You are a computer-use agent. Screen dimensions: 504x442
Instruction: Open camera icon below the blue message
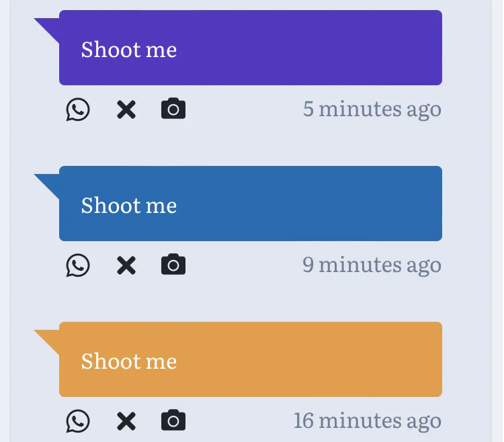(173, 265)
